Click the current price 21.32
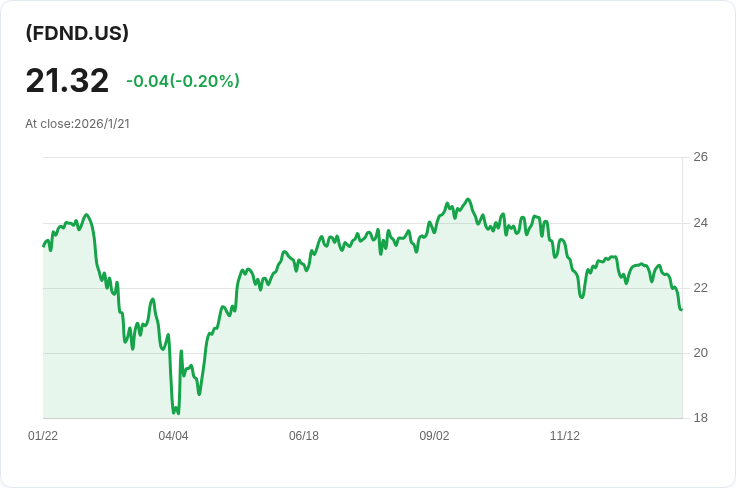The height and width of the screenshot is (488, 736). point(67,80)
